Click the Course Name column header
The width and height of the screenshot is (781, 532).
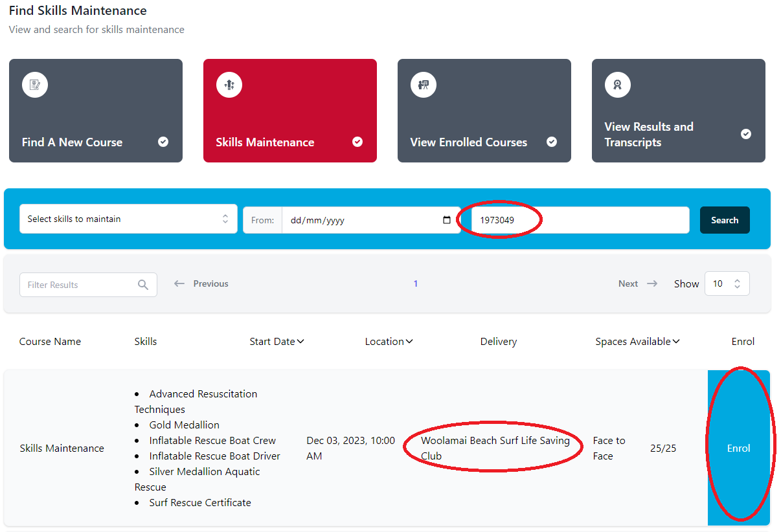(x=50, y=342)
